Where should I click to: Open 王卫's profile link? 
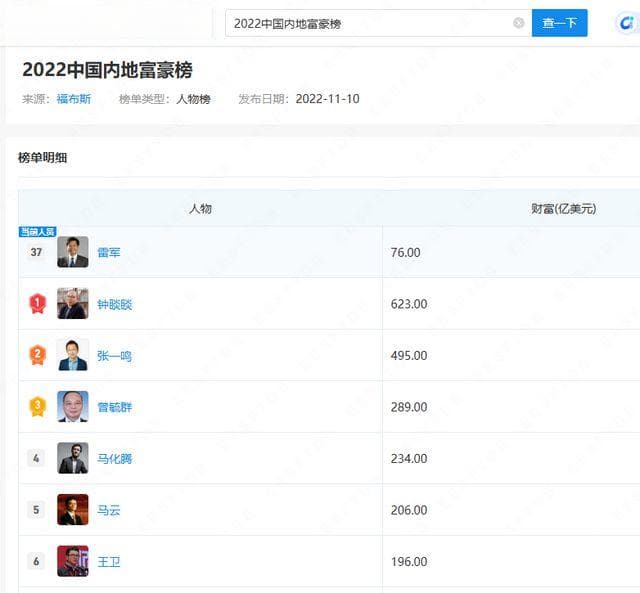click(109, 562)
